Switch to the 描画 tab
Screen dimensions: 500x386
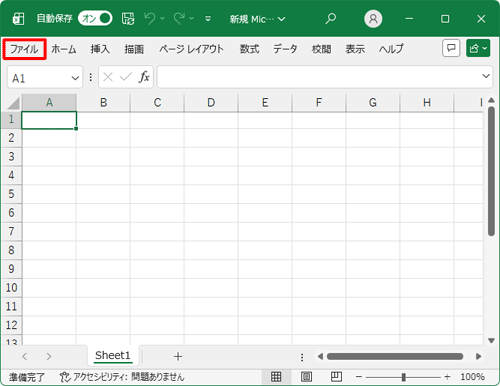pyautogui.click(x=134, y=49)
